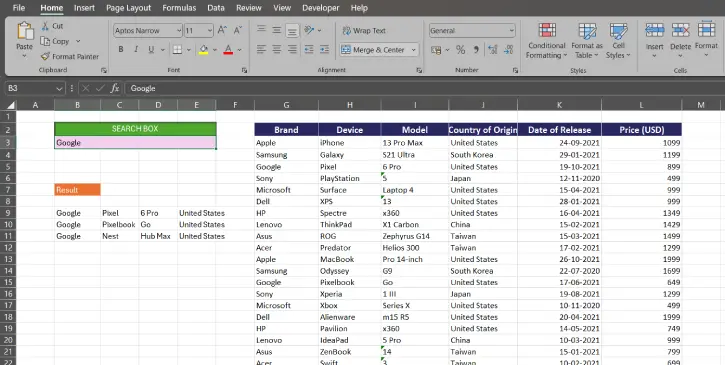Open the Review tab
The width and height of the screenshot is (725, 365).
249,8
